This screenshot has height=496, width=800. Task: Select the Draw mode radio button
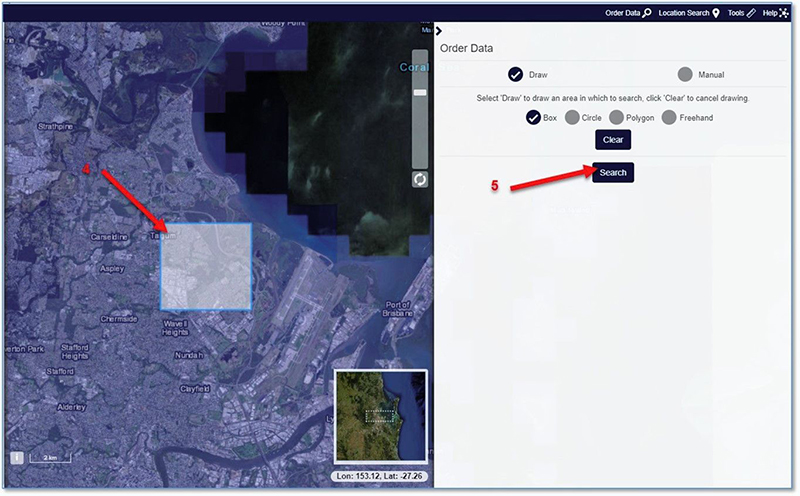click(516, 74)
